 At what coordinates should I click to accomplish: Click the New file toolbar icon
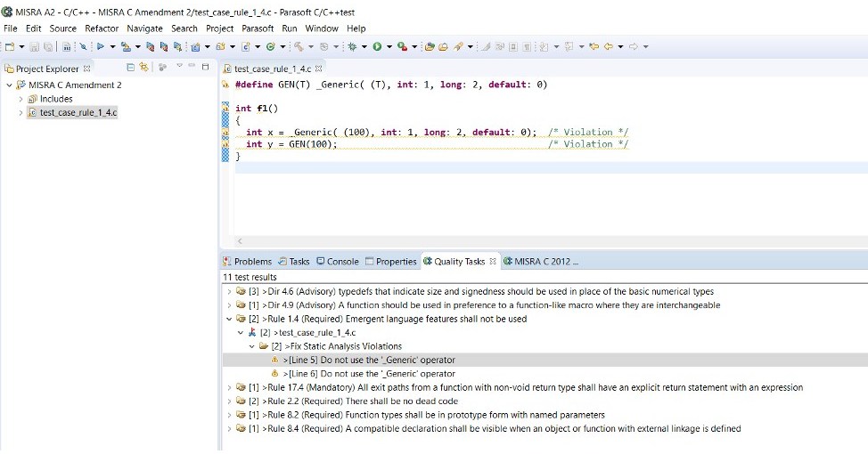(10, 46)
